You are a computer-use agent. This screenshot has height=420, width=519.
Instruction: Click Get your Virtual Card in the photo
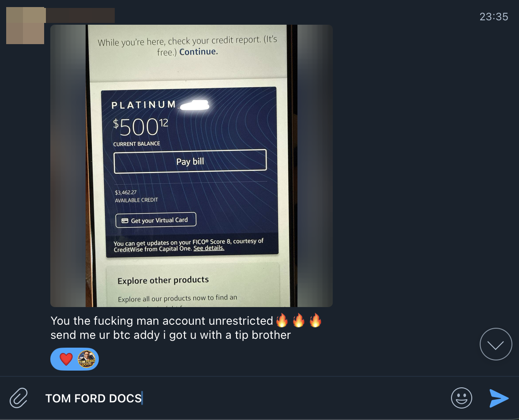[156, 220]
